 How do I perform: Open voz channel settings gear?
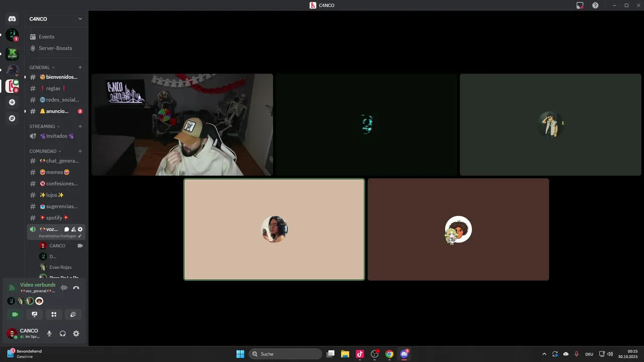coord(80,229)
